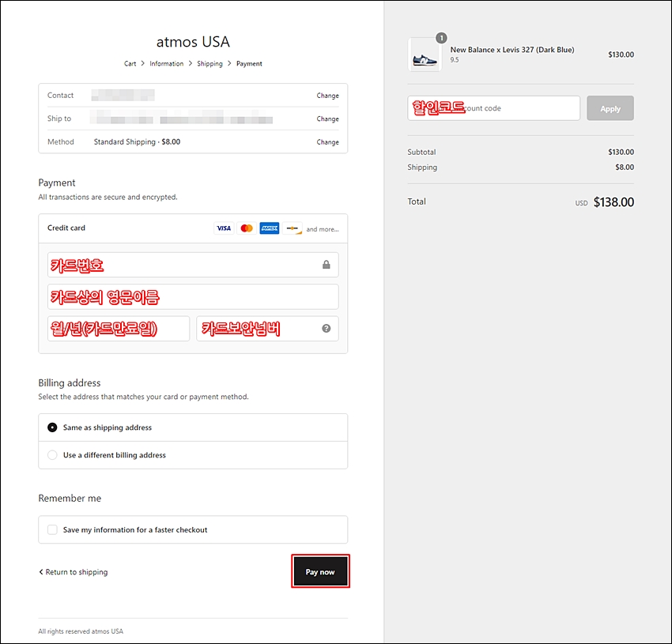The width and height of the screenshot is (672, 644).
Task: Click the Credit card label
Action: click(x=66, y=228)
